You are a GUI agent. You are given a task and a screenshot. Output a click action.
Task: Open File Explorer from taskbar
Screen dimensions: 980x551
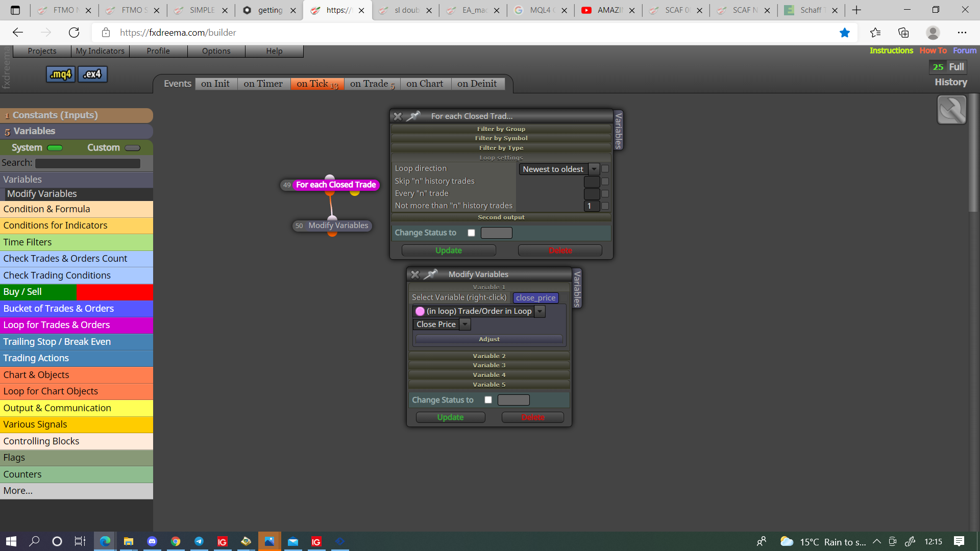pyautogui.click(x=129, y=541)
